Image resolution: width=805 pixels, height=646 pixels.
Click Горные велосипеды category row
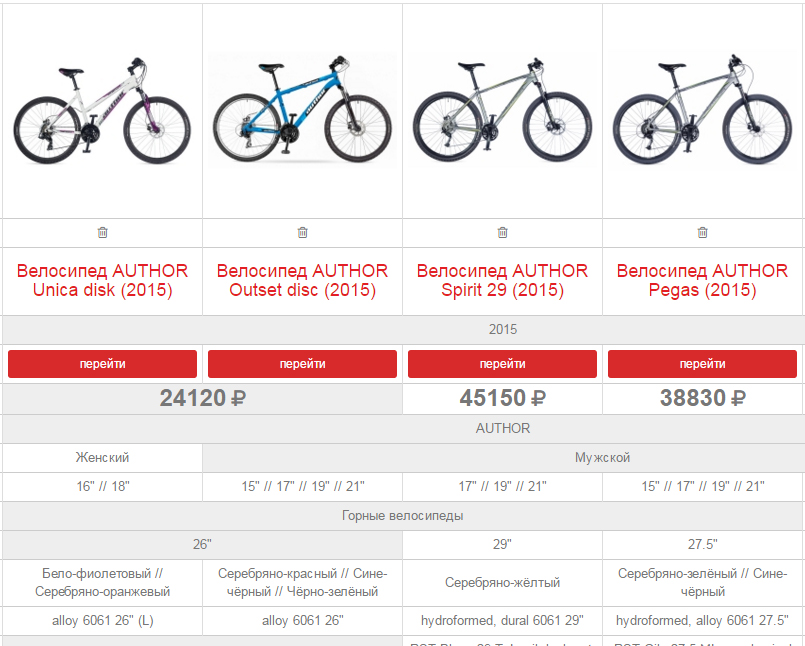pyautogui.click(x=402, y=516)
